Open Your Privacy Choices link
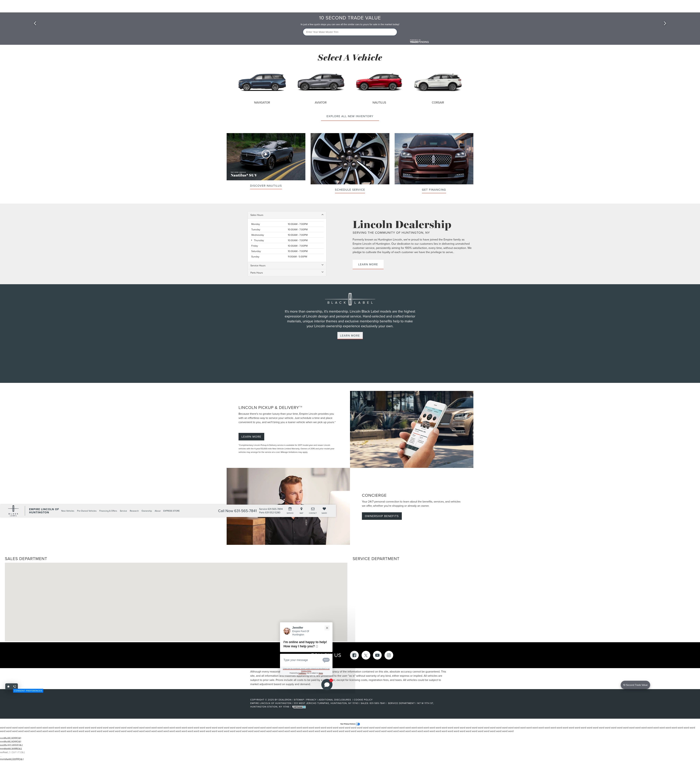 coord(350,724)
